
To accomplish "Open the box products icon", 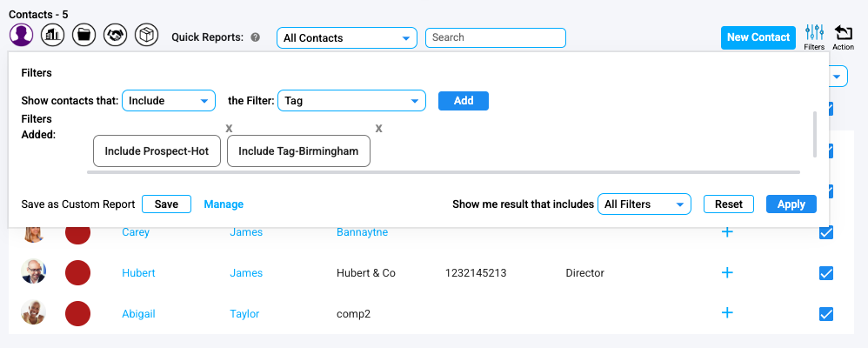I will [x=146, y=36].
